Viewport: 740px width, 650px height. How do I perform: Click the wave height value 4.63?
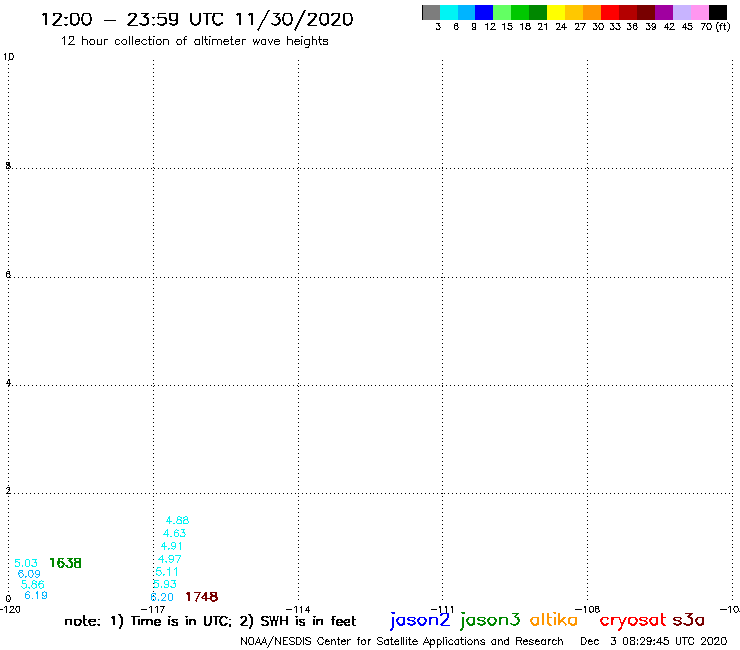point(174,533)
